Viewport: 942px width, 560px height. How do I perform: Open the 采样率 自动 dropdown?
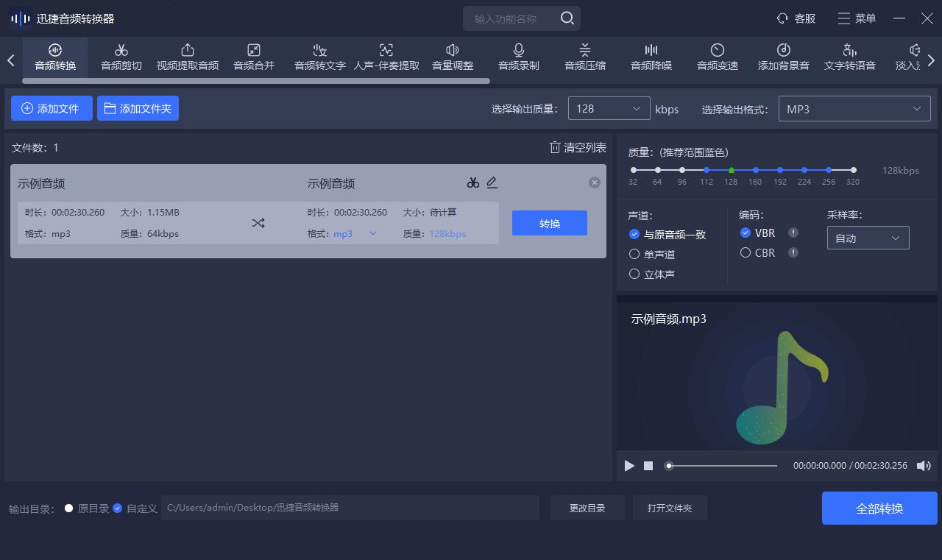pos(868,238)
